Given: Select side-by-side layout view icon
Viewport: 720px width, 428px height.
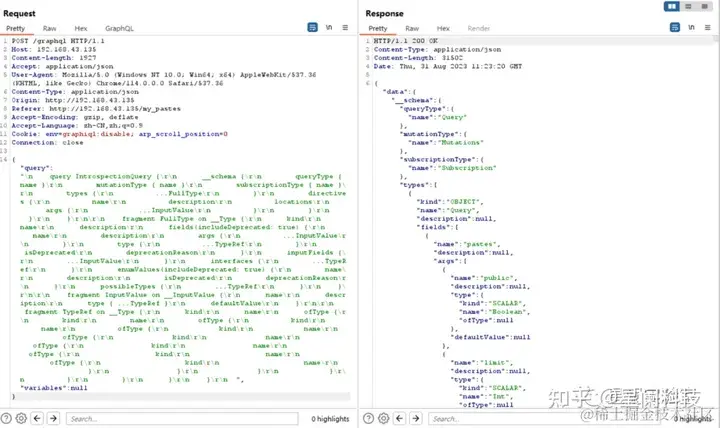Looking at the screenshot, I should pos(672,6).
